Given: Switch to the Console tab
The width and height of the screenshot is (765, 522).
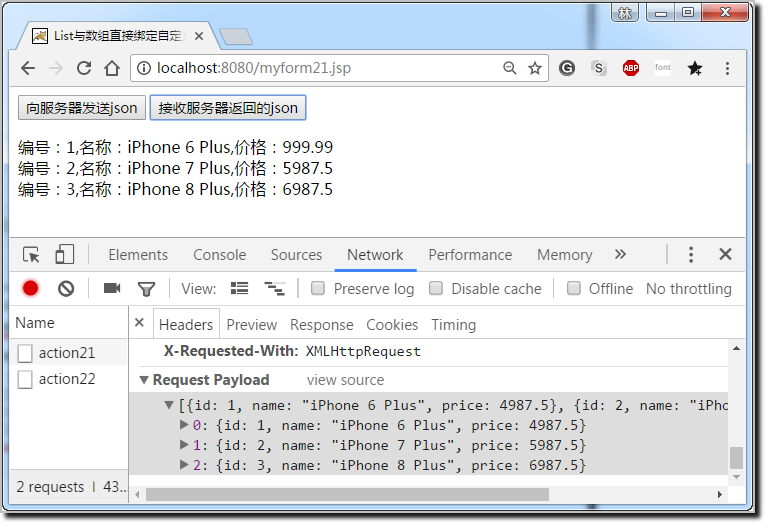Looking at the screenshot, I should click(220, 255).
